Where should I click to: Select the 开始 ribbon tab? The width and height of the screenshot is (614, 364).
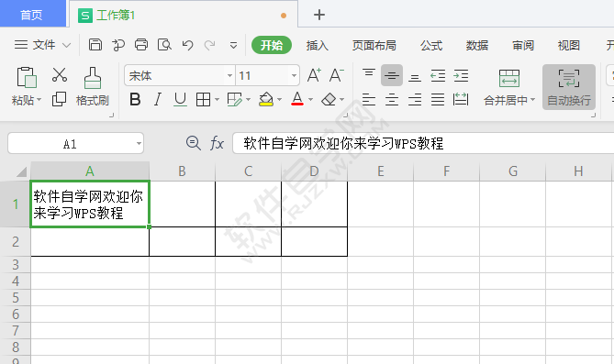(272, 46)
